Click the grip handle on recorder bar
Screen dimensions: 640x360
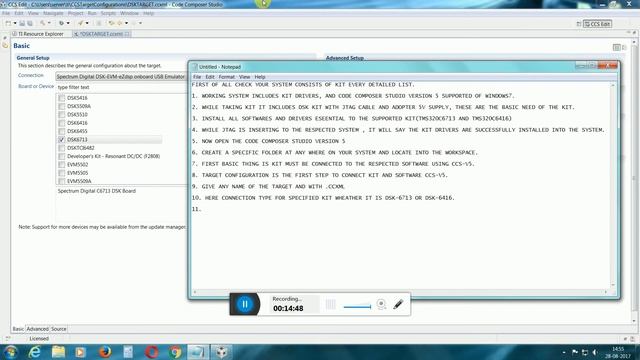pos(331,304)
